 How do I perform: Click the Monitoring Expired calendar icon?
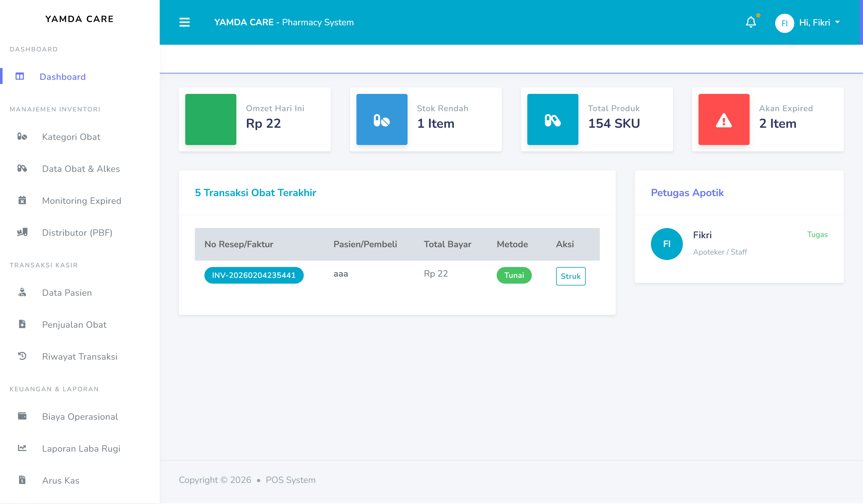[22, 200]
